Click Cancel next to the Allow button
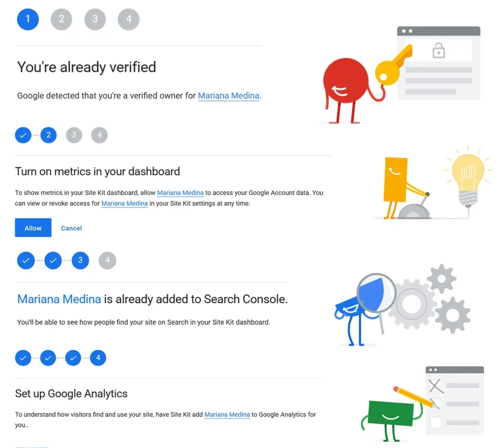The image size is (500, 448). [x=71, y=228]
